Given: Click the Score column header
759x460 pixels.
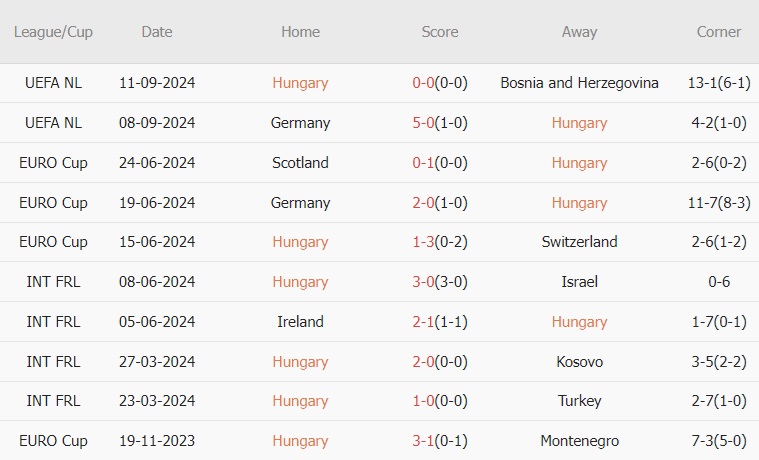Looking at the screenshot, I should pyautogui.click(x=440, y=32).
